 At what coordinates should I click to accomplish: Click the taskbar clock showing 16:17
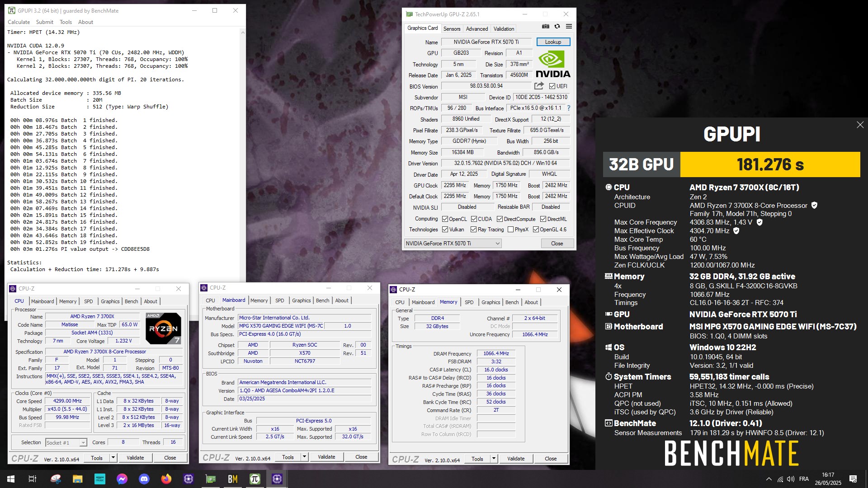click(x=828, y=479)
